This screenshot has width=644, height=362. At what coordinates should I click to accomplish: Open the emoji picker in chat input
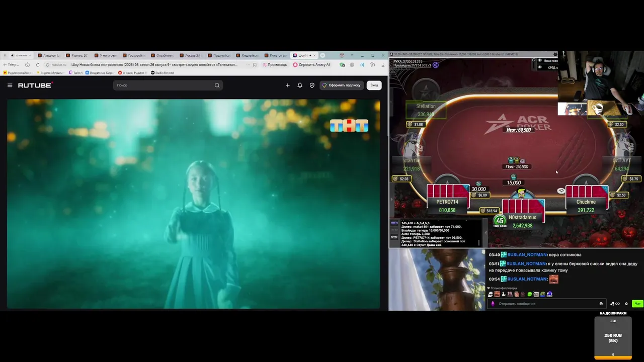pos(601,304)
